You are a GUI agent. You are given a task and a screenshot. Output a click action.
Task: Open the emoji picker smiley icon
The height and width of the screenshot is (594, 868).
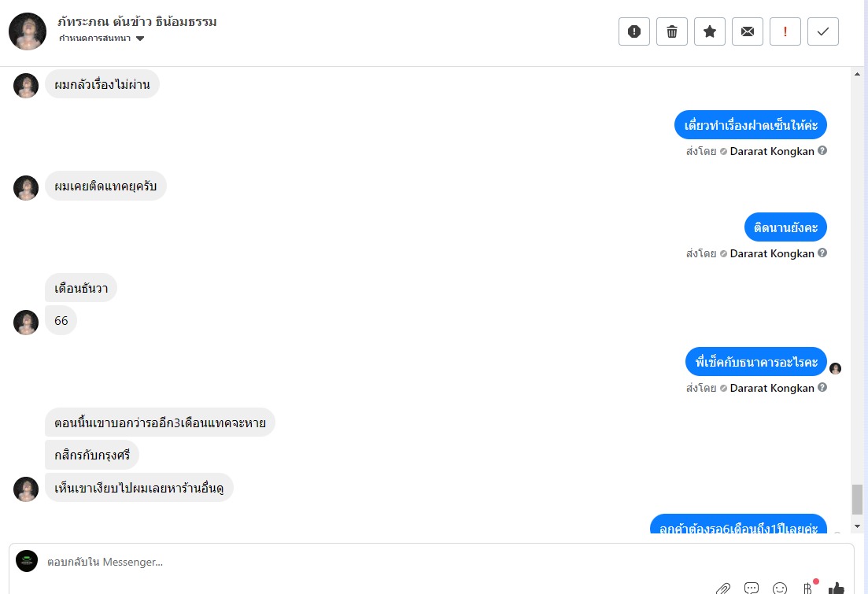[x=779, y=588]
